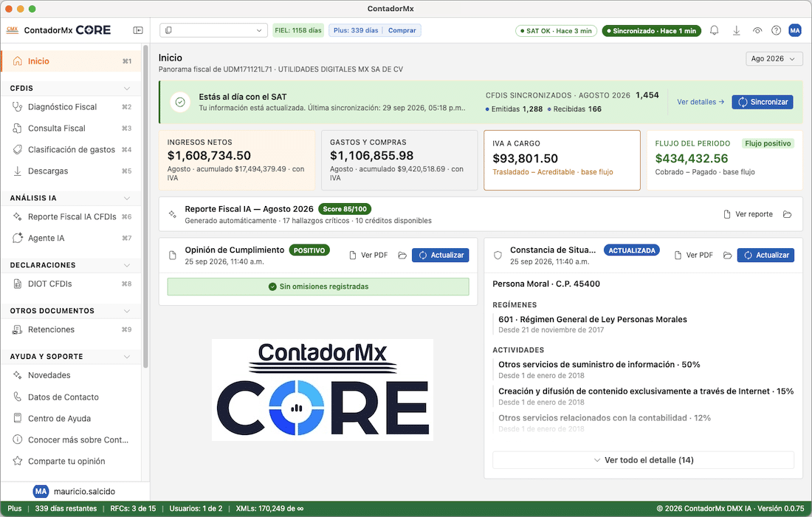This screenshot has height=517, width=812.
Task: Collapse the CFDIS sidebar section
Action: pyautogui.click(x=127, y=89)
